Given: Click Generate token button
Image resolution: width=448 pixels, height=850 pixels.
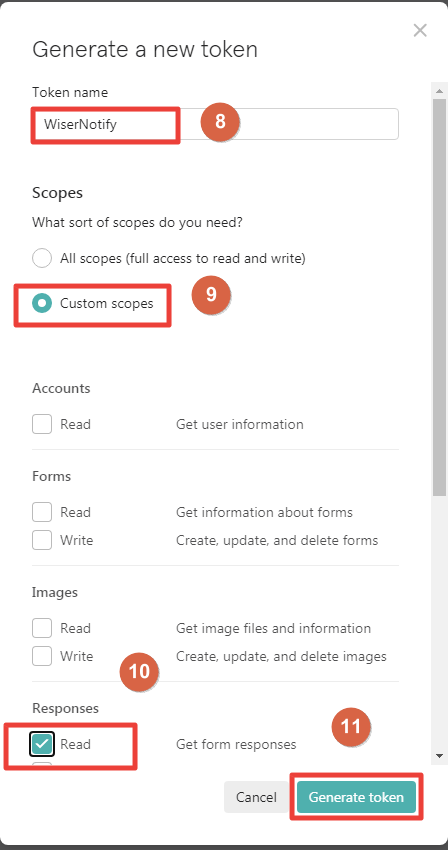Looking at the screenshot, I should point(356,797).
